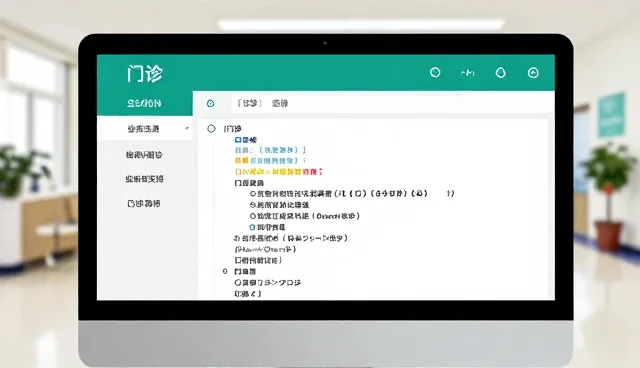
Task: Switch to the bracketed tab label beside the toolbar circle
Action: pos(249,103)
